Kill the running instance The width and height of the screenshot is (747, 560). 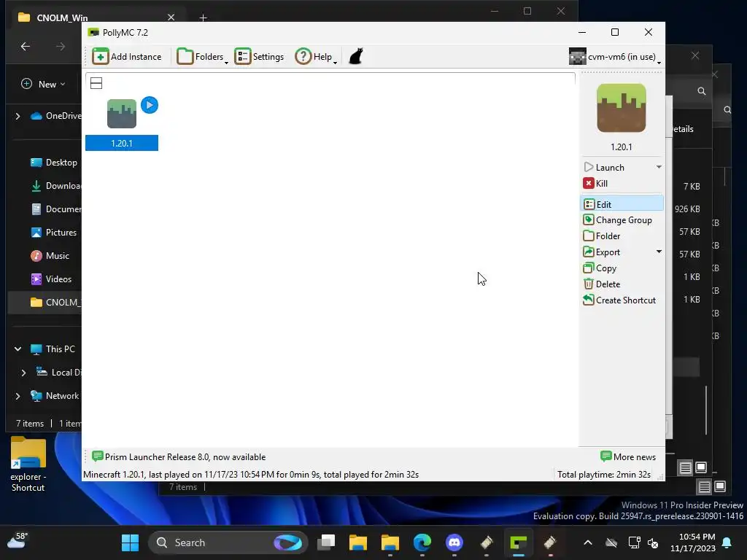(x=595, y=183)
